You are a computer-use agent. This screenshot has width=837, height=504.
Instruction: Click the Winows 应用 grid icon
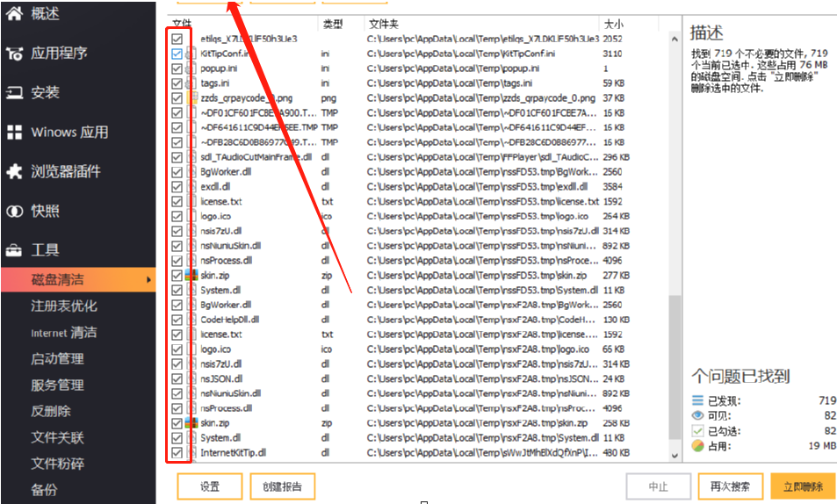(x=14, y=133)
